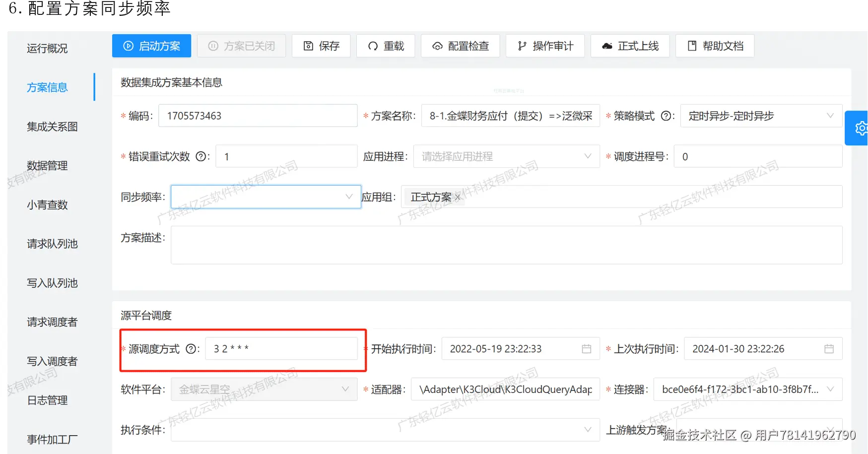Screen dimensions: 868x454
Task: Open 请求队列池 in the sidebar
Action: pos(52,244)
